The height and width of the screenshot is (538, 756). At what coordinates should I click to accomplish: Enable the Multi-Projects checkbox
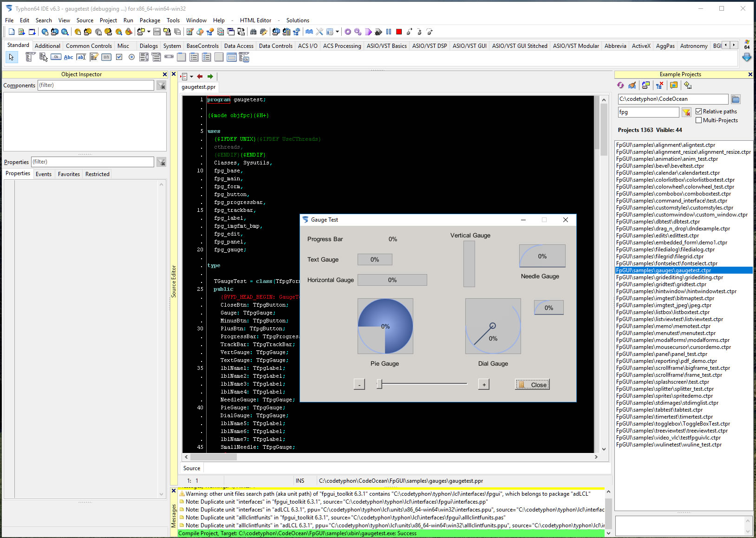pos(699,120)
